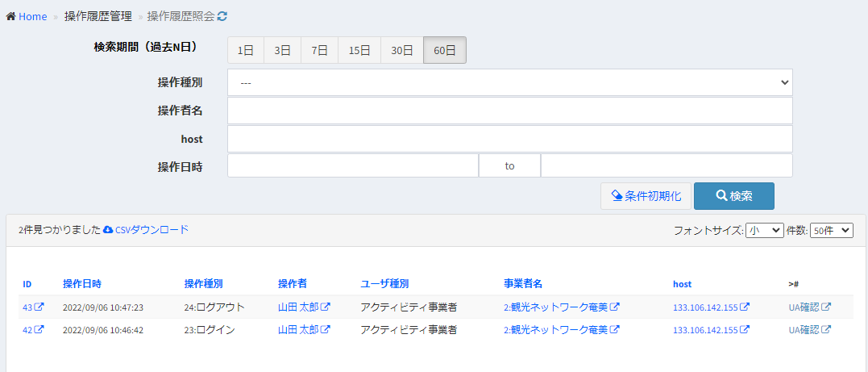Viewport: 868px width, 372px height.
Task: Select the 3日 search period
Action: (x=282, y=51)
